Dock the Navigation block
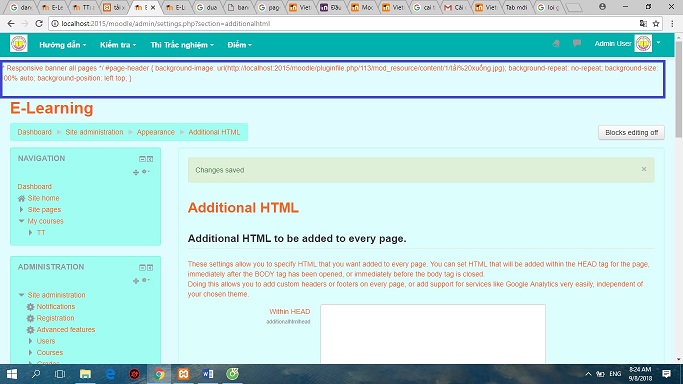Viewport: 683px width, 384px height. (150, 159)
